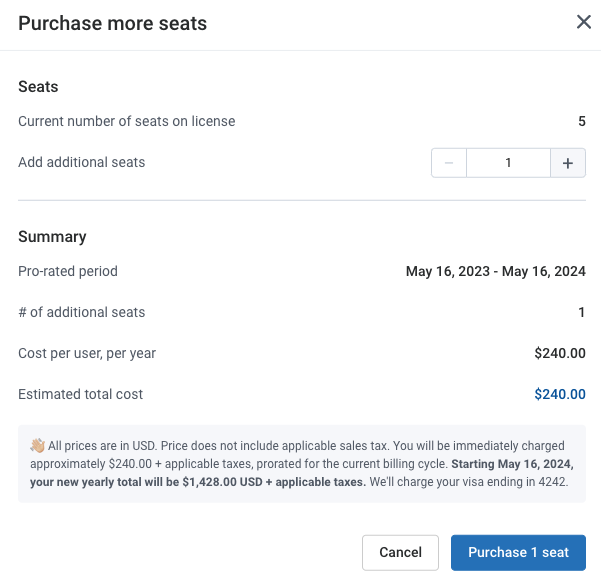Increase additional seats with plus button
Viewport: 601px width, 588px height.
(x=568, y=163)
